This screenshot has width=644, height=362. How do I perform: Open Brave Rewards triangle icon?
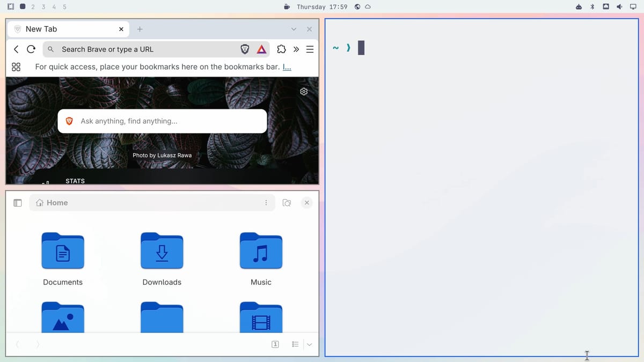coord(261,49)
